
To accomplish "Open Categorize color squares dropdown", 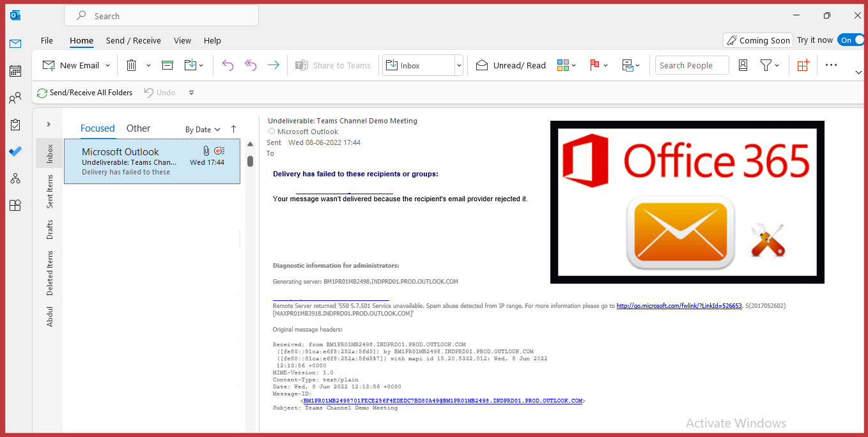I will [566, 65].
